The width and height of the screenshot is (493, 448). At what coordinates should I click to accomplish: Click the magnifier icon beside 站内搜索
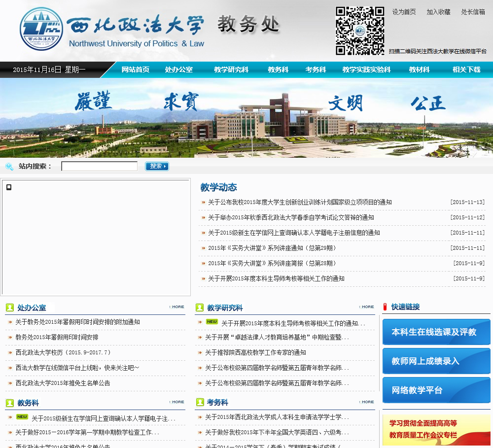[x=9, y=166]
